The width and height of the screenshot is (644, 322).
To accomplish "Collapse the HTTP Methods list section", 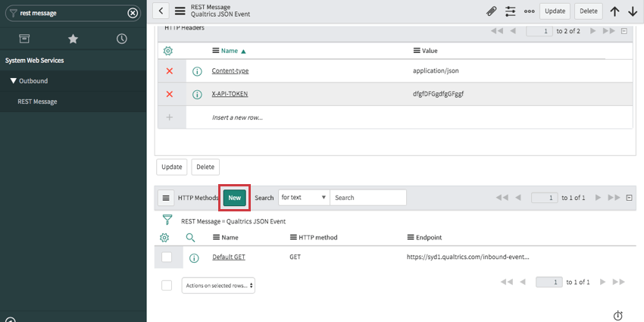I will [x=628, y=198].
